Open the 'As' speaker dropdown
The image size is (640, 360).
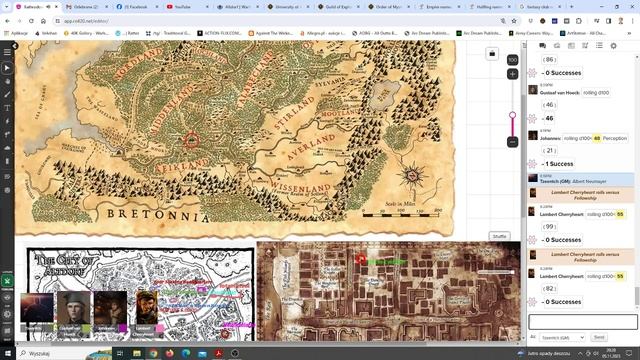tap(562, 337)
